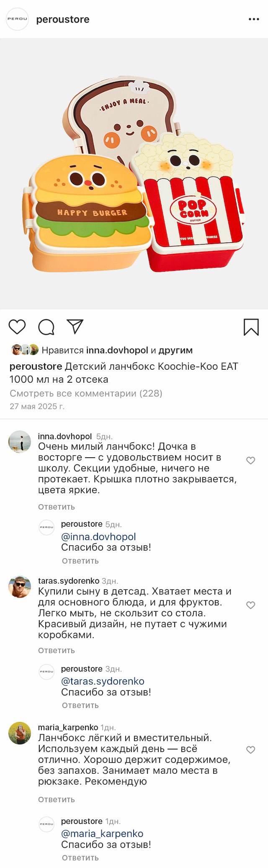Viewport: 268px width, 868px height.
Task: Like taras.sydorenko's comment
Action: [x=250, y=605]
